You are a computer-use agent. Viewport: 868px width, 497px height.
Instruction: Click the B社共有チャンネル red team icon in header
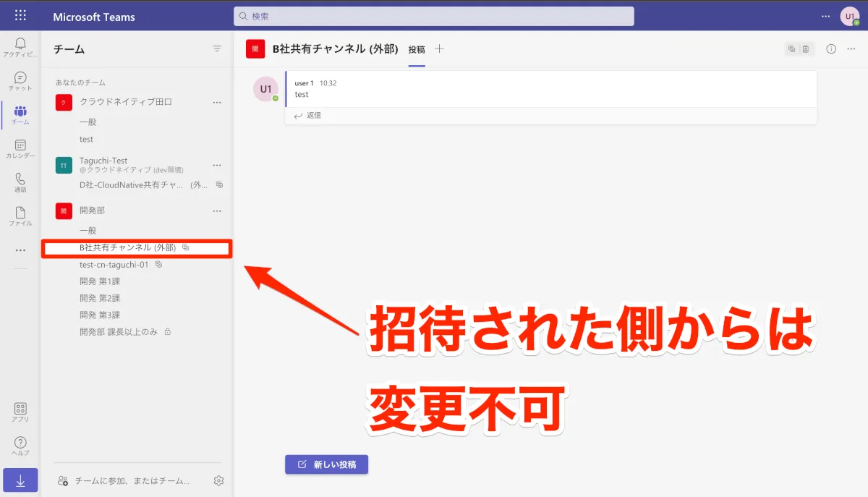(255, 49)
